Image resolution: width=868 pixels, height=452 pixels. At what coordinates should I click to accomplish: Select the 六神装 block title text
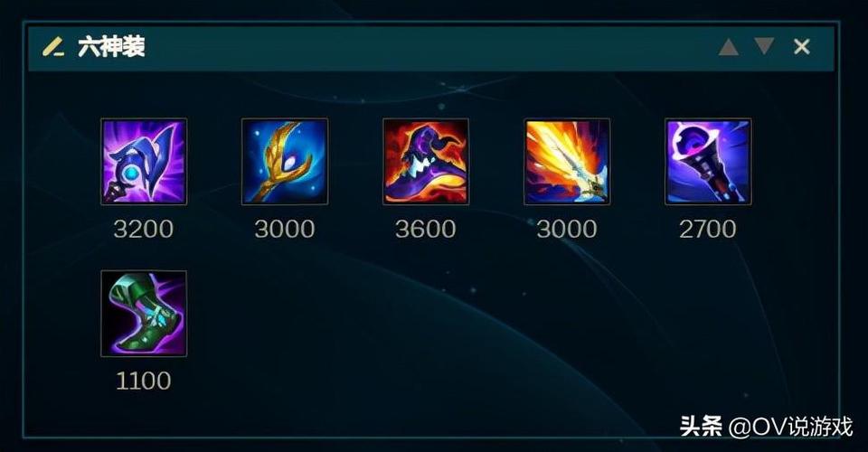111,46
